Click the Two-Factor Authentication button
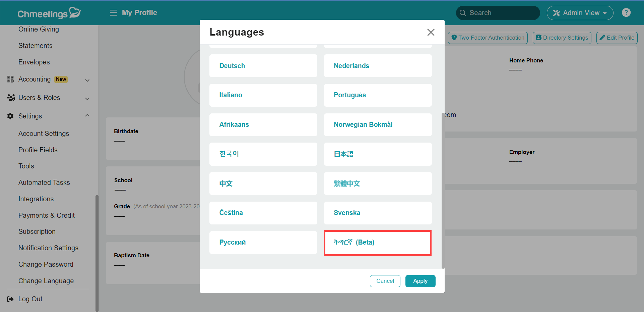The width and height of the screenshot is (644, 312). click(488, 38)
